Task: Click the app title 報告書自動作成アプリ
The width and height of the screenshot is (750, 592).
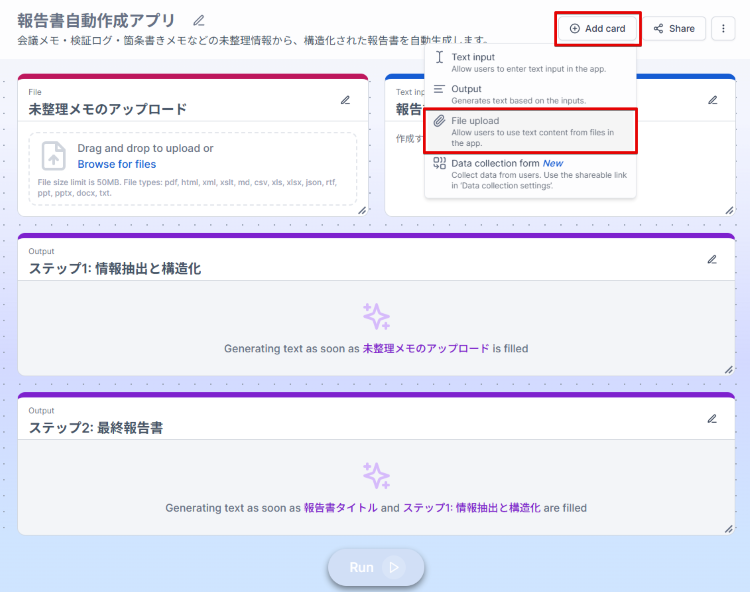Action: coord(96,21)
